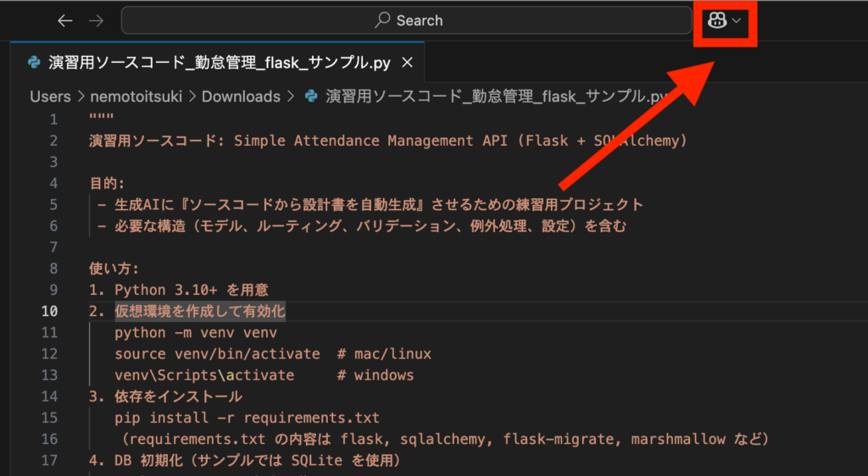Close the 演習用ソースコード_勤怠管理_flask_サンプル.py tab
The image size is (868, 476).
(x=407, y=63)
